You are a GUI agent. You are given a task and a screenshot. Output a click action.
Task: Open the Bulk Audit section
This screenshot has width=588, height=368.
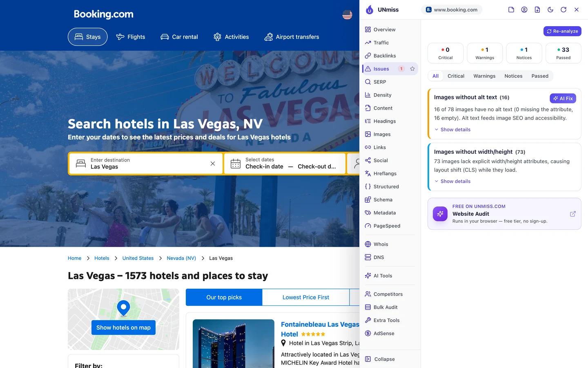(390, 307)
